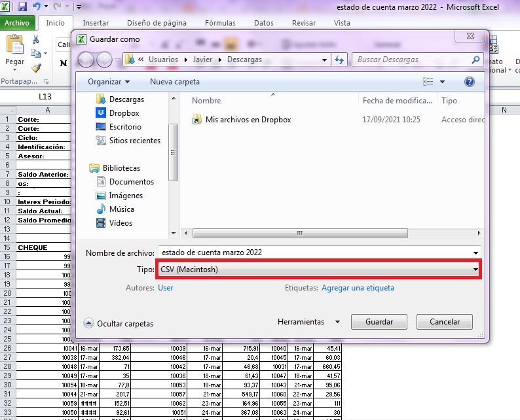Open the Tipo file format dropdown
The image size is (520, 420).
[318, 270]
